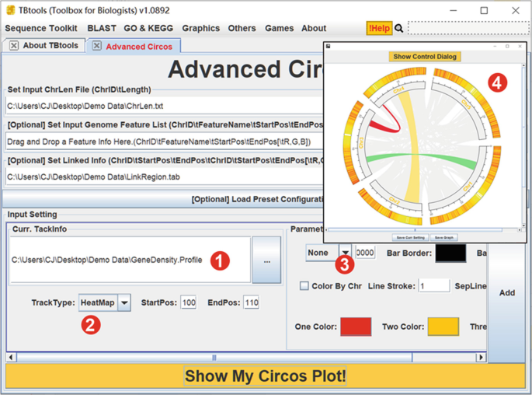532x395 pixels.
Task: Close the Advanced Circos tab via its X icon
Action: tap(96, 46)
